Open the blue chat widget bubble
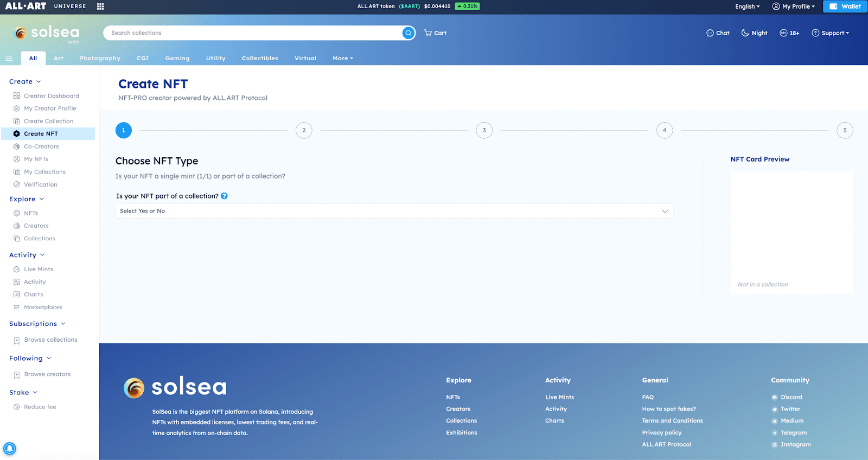The image size is (868, 460). 10,449
